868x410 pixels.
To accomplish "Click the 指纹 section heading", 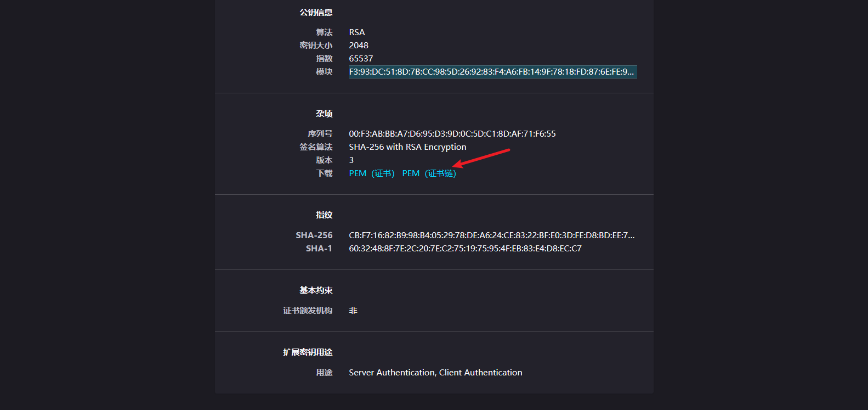I will click(324, 215).
